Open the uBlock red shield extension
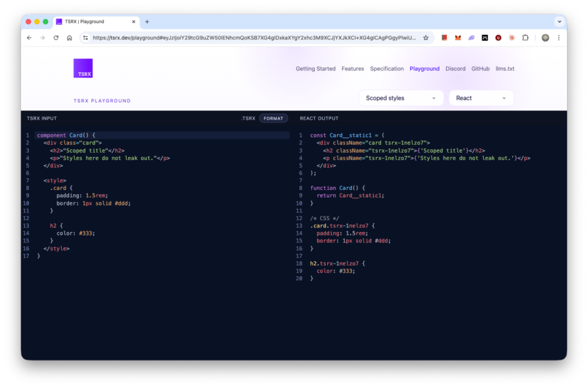The image size is (588, 388). (499, 38)
